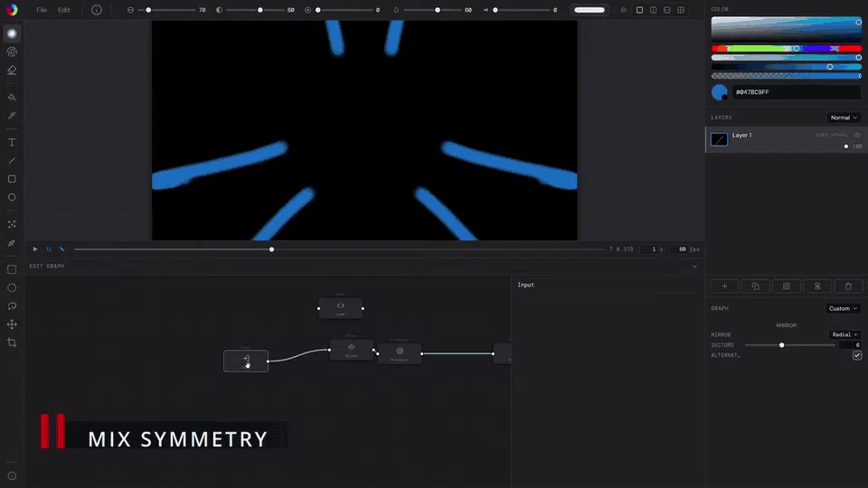Add a new layer with plus button
This screenshot has width=868, height=488.
click(724, 286)
